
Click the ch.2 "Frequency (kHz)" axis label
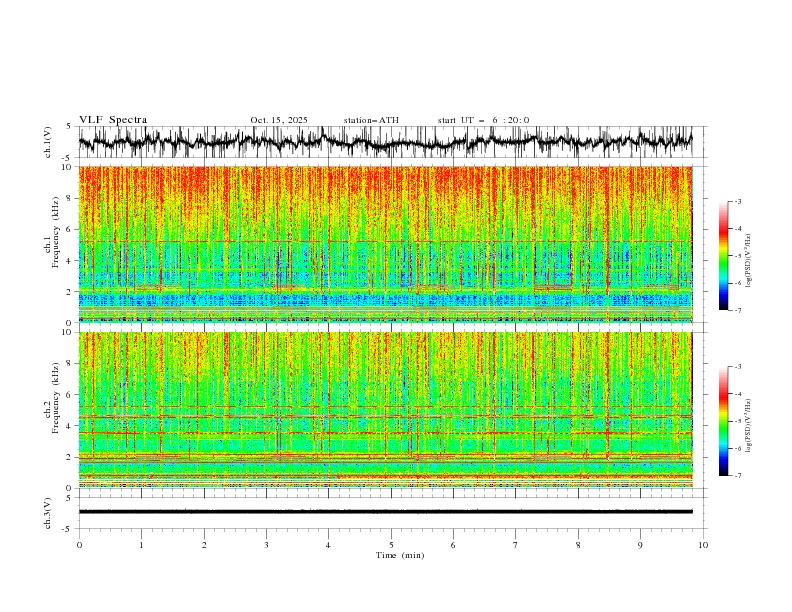coord(56,398)
